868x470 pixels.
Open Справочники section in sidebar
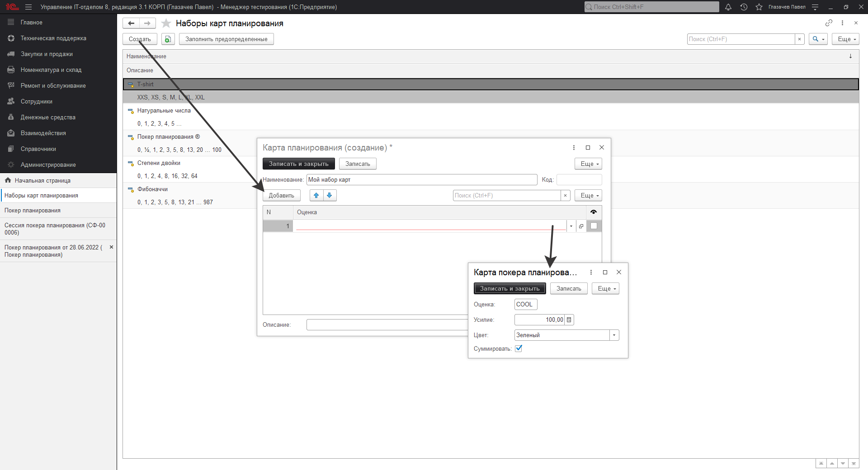38,149
